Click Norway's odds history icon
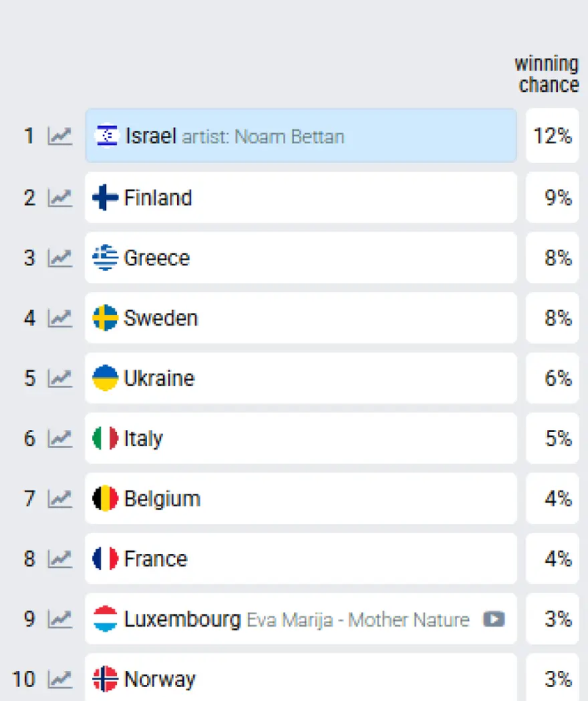The image size is (588, 701). [x=60, y=678]
